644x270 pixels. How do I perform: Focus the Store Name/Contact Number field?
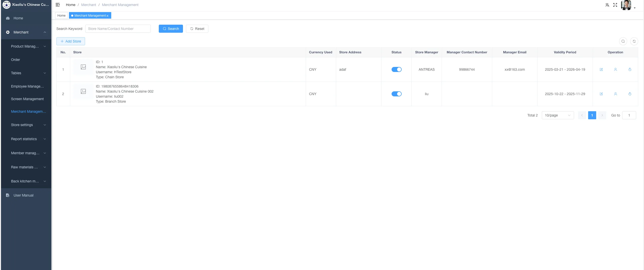(x=118, y=29)
